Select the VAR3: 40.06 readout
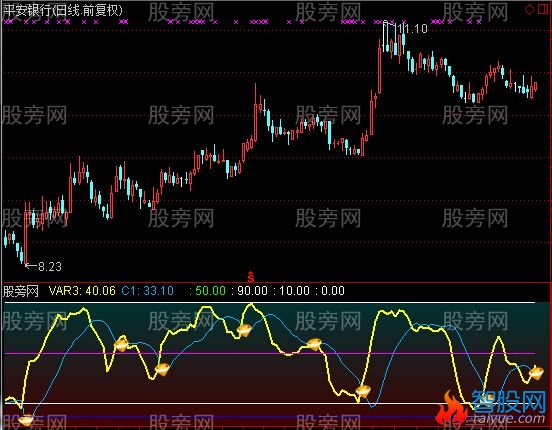 82,291
